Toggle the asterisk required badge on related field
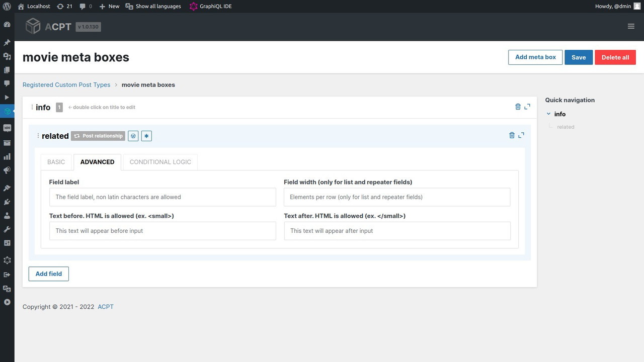This screenshot has width=644, height=362. pyautogui.click(x=146, y=136)
